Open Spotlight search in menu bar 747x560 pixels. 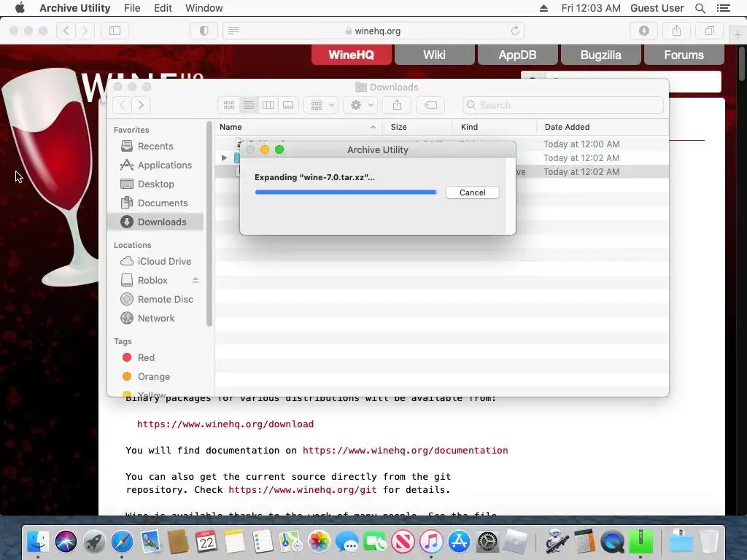pyautogui.click(x=700, y=8)
